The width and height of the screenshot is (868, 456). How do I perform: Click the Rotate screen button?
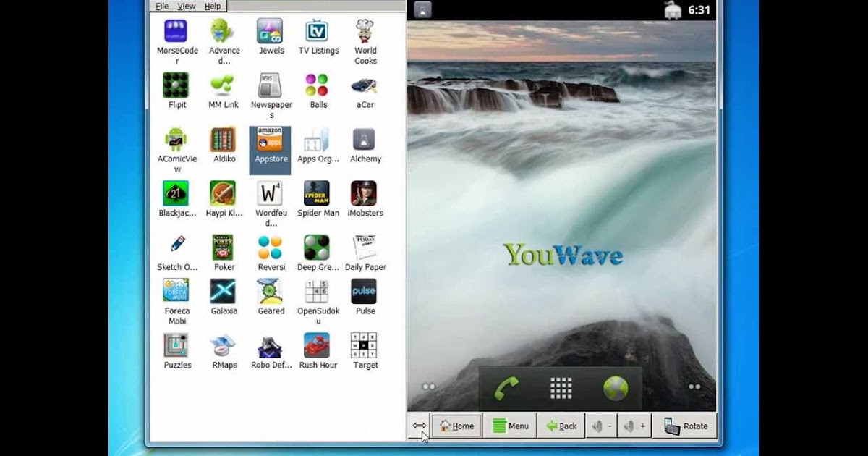(x=685, y=426)
